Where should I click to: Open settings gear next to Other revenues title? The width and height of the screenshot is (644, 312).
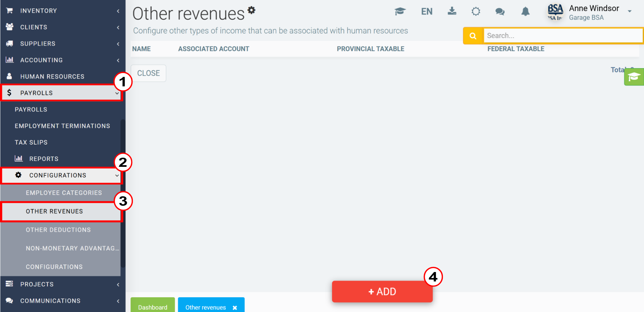click(251, 10)
